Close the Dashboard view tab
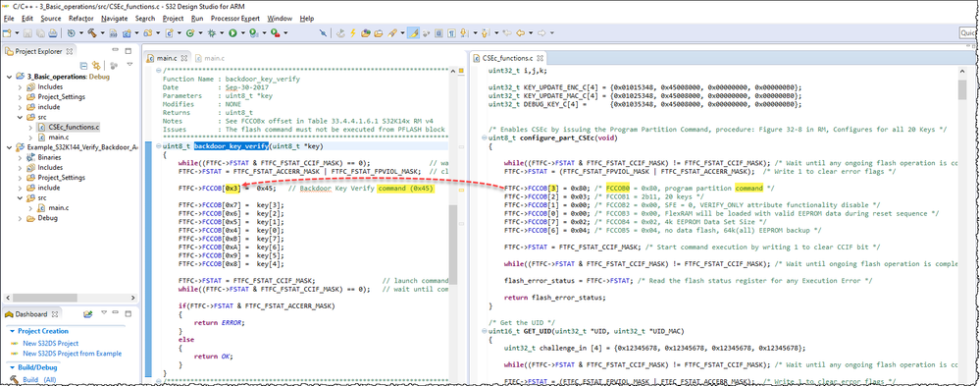The image size is (980, 386). click(54, 314)
